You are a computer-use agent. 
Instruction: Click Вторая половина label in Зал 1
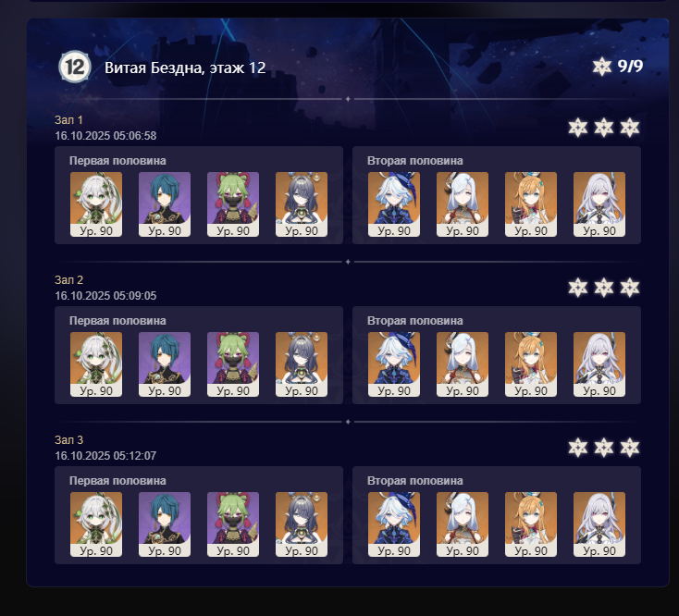[414, 161]
